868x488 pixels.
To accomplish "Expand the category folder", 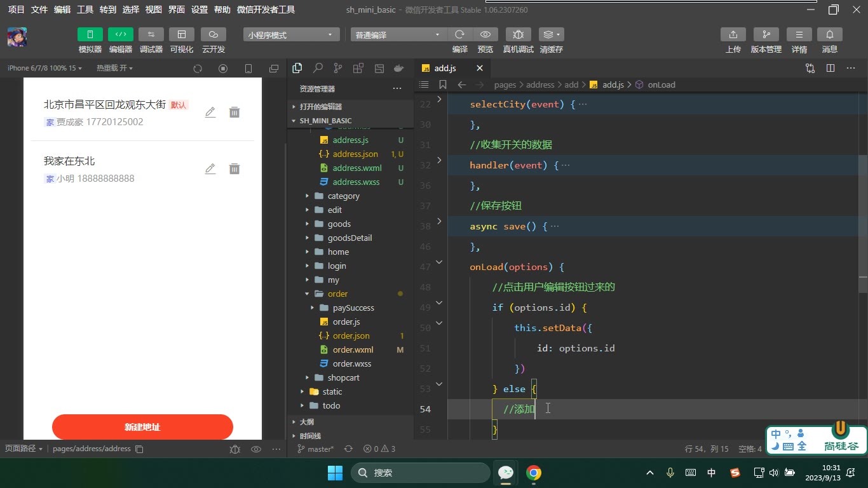I will [344, 196].
